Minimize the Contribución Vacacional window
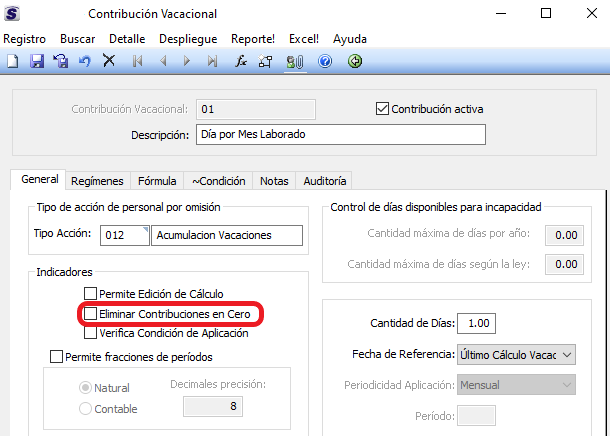The image size is (610, 436). (x=501, y=14)
